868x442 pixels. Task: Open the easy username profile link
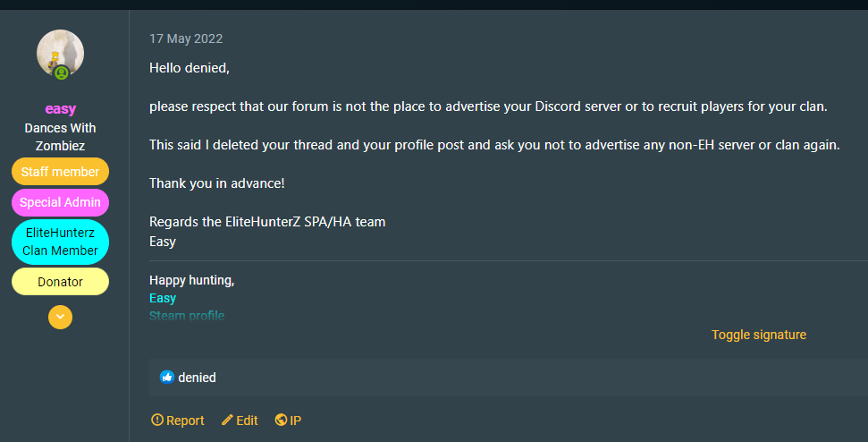tap(60, 109)
